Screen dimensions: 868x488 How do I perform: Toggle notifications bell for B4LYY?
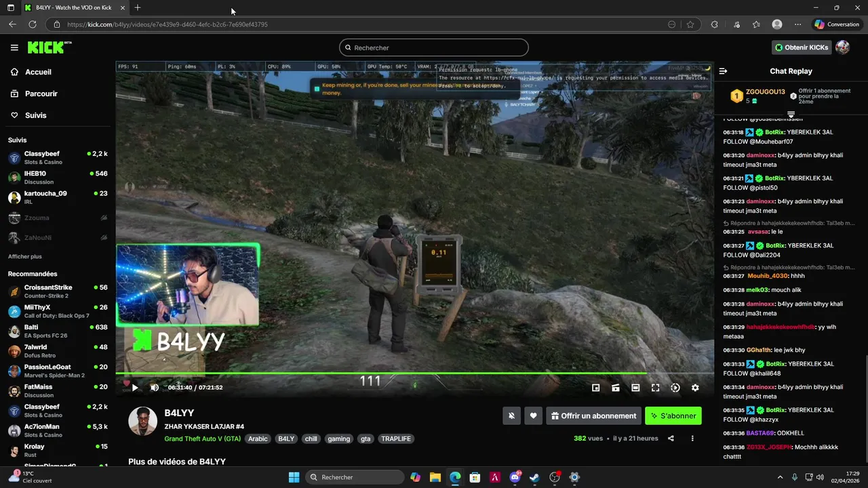pyautogui.click(x=512, y=416)
